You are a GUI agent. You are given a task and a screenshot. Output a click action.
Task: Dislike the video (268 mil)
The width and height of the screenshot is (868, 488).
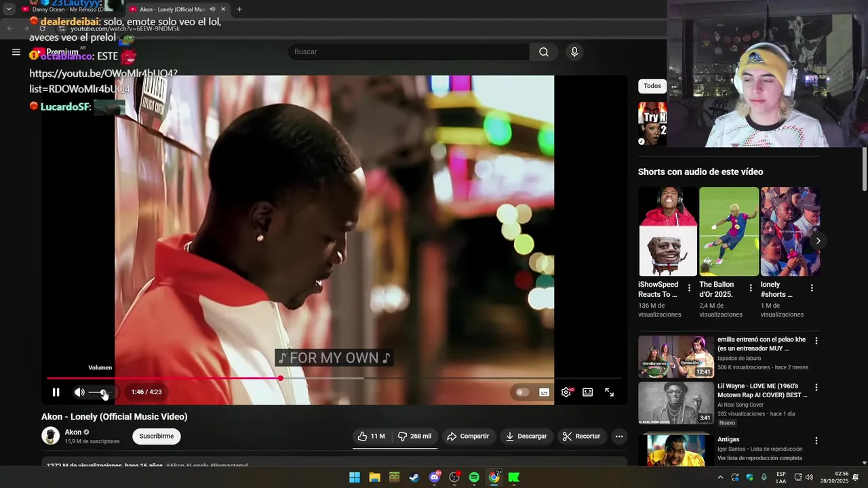(x=414, y=436)
